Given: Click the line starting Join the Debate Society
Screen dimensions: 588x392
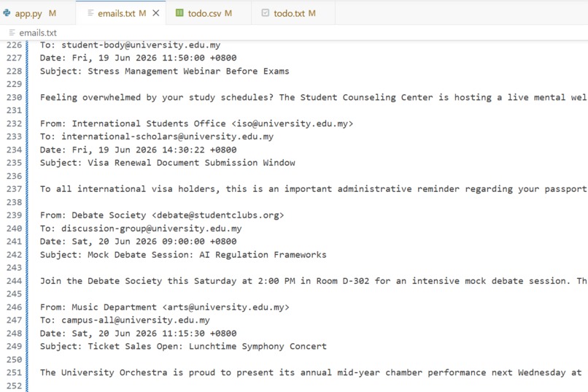Looking at the screenshot, I should (x=314, y=281).
